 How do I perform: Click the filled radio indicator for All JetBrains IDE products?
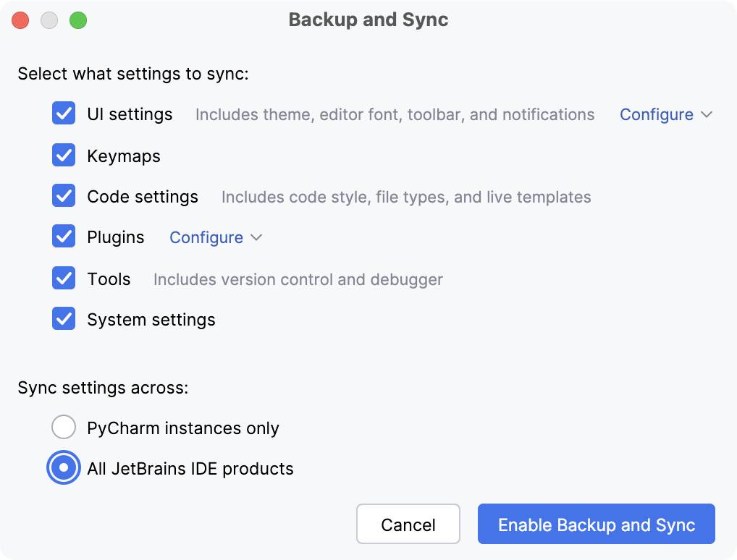point(64,467)
